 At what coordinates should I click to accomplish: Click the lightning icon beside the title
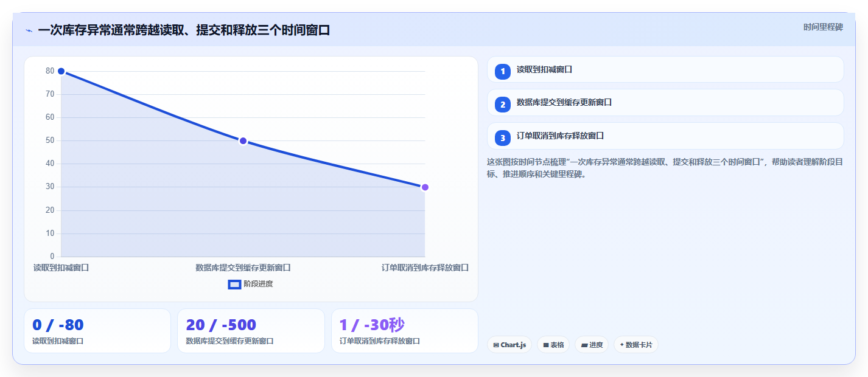pyautogui.click(x=29, y=30)
